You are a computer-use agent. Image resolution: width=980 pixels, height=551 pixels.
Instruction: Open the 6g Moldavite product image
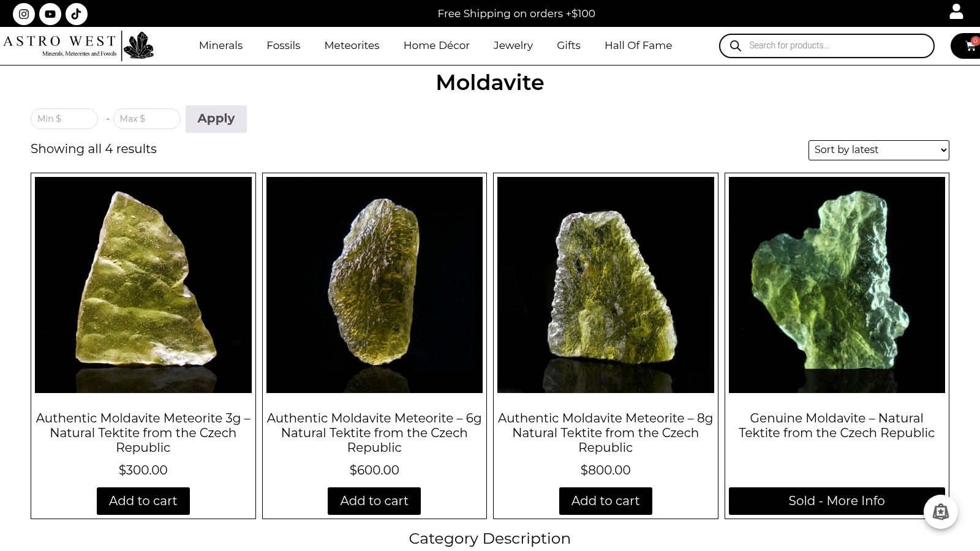click(374, 285)
